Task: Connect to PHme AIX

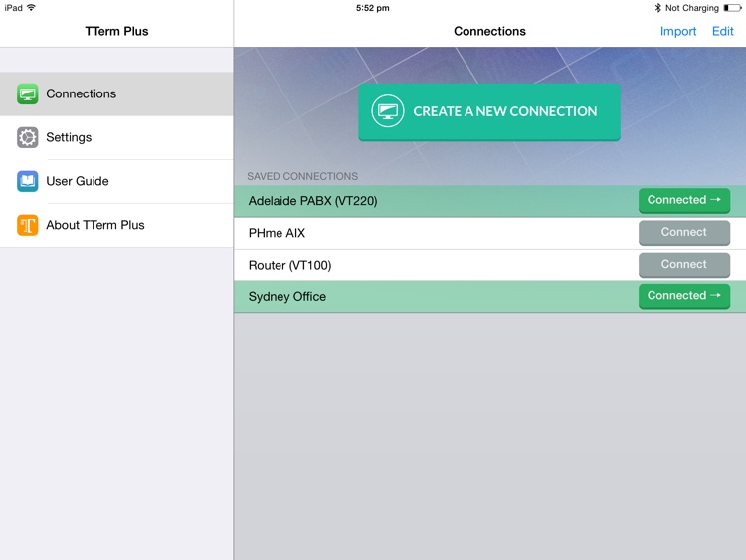Action: pos(684,232)
